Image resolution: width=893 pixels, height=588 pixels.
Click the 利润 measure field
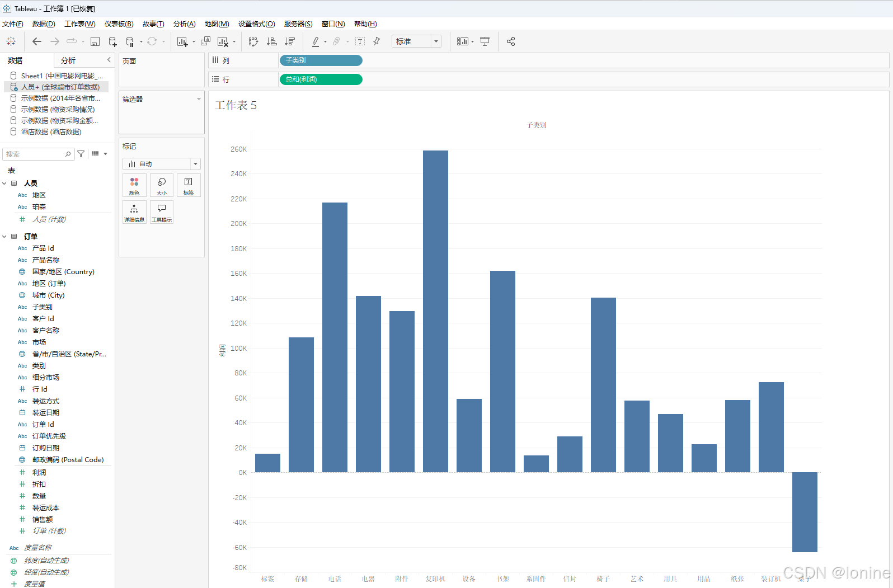click(39, 473)
